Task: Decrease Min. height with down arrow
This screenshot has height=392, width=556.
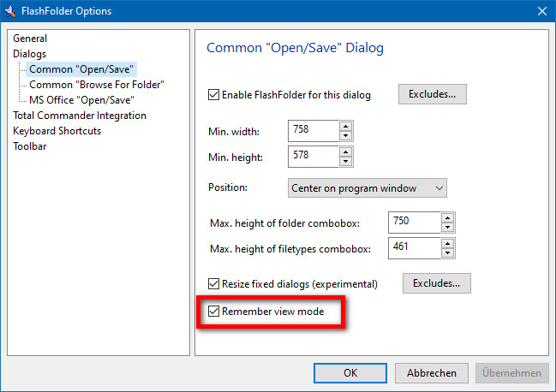Action: (x=345, y=162)
